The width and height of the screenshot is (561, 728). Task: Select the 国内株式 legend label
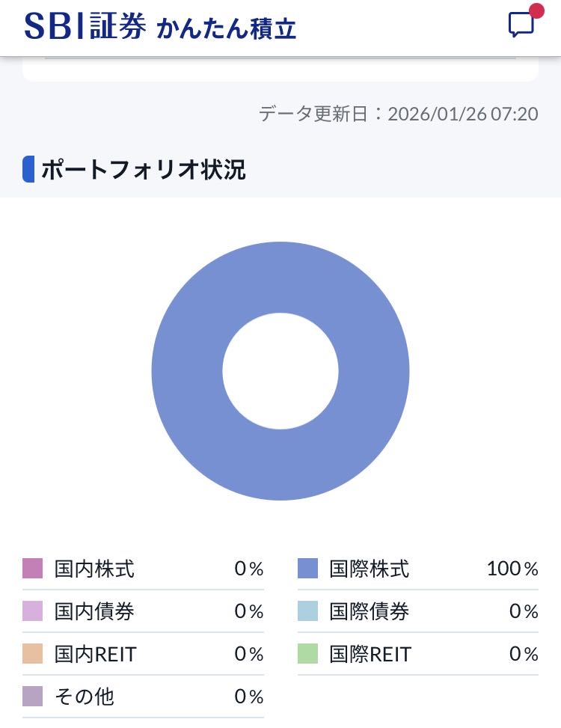click(x=94, y=569)
